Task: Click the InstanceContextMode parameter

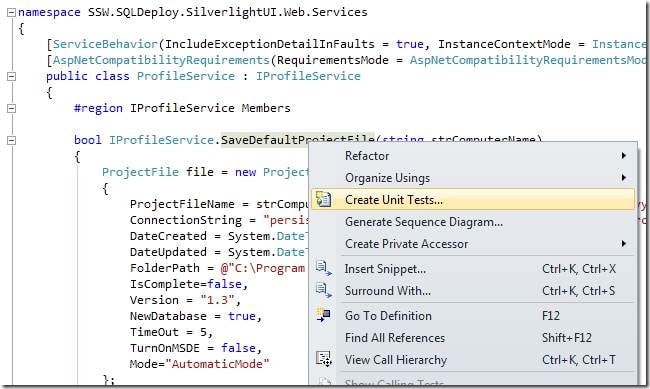Action: [504, 44]
